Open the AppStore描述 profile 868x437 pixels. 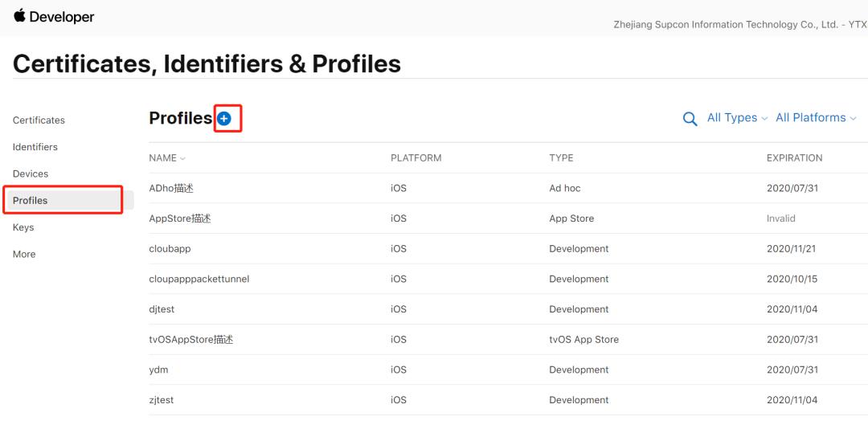tap(180, 218)
